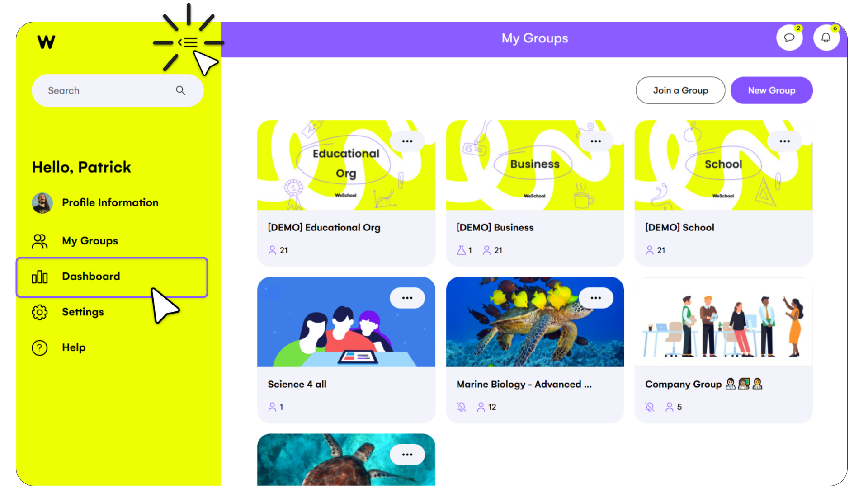Click the search magnifier icon

[x=181, y=90]
